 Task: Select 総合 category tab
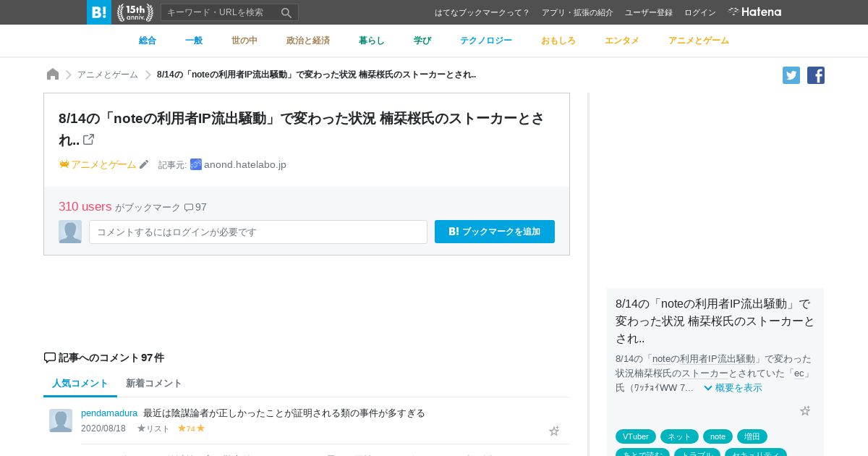click(148, 41)
